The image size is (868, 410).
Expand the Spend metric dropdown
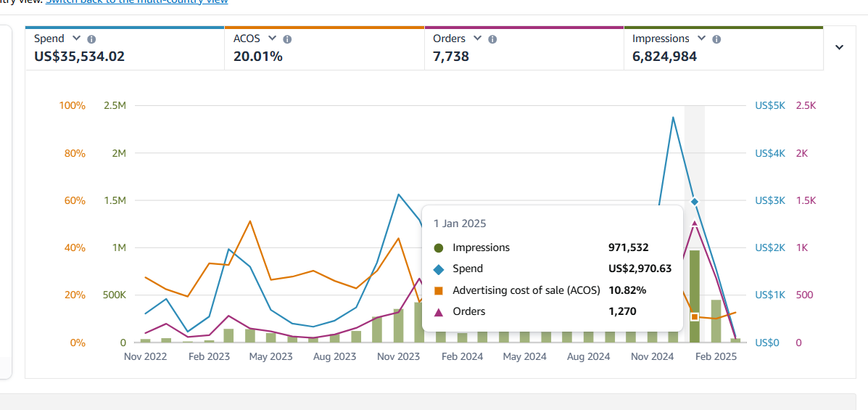point(77,38)
